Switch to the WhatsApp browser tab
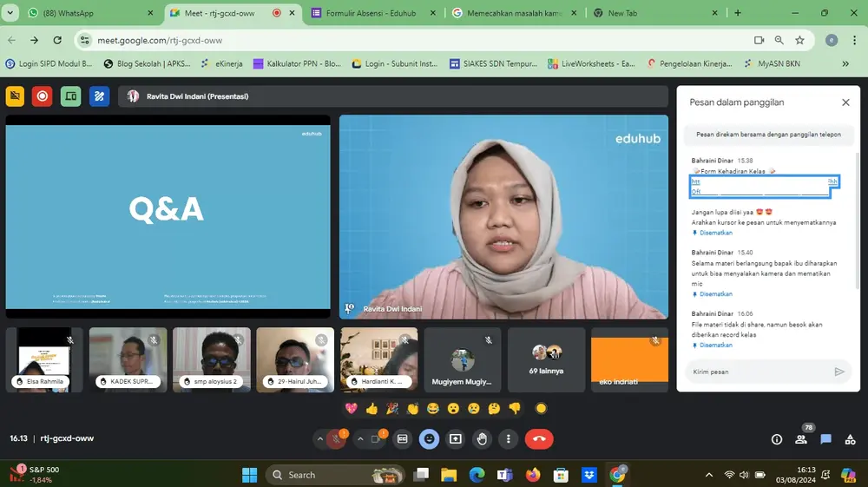The image size is (868, 487). 91,13
